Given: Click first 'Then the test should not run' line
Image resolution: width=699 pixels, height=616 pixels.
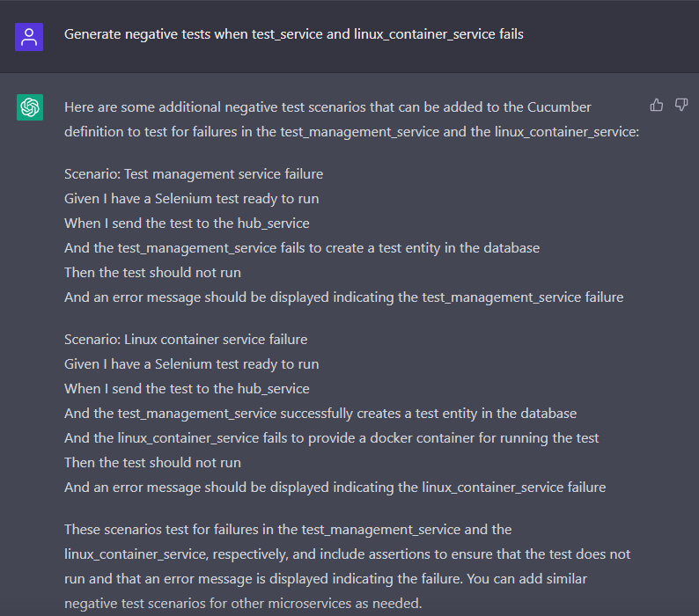Looking at the screenshot, I should [152, 272].
